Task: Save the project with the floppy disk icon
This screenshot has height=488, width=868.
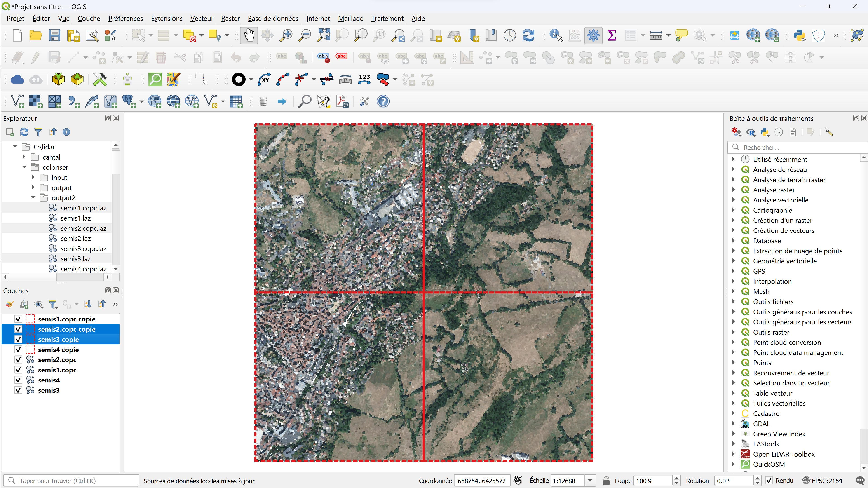Action: click(54, 35)
